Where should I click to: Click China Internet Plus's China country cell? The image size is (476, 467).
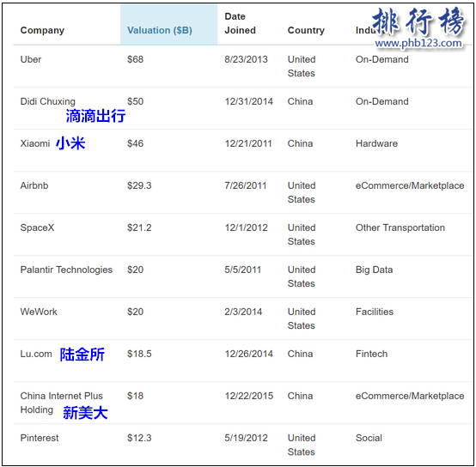click(x=300, y=396)
